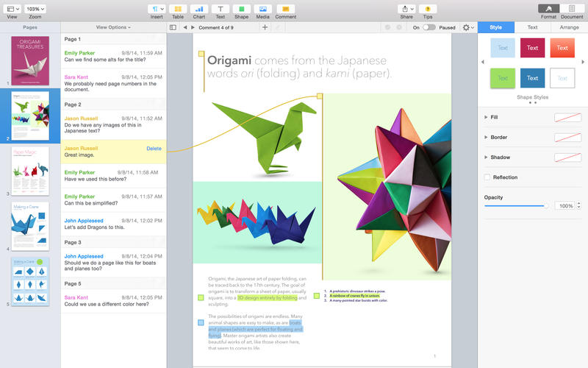Select the green shape style swatch
This screenshot has height=368, width=588.
(x=503, y=78)
